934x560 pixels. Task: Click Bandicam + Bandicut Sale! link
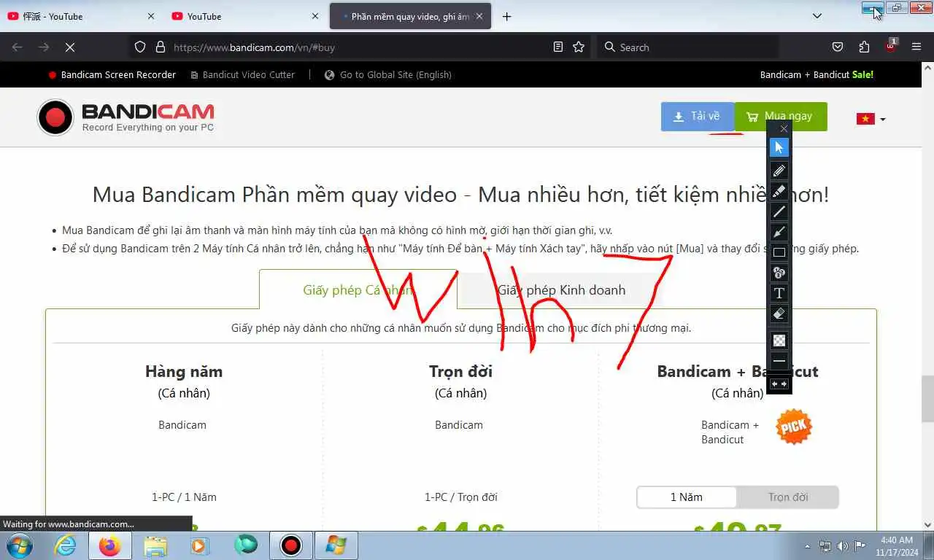point(817,74)
